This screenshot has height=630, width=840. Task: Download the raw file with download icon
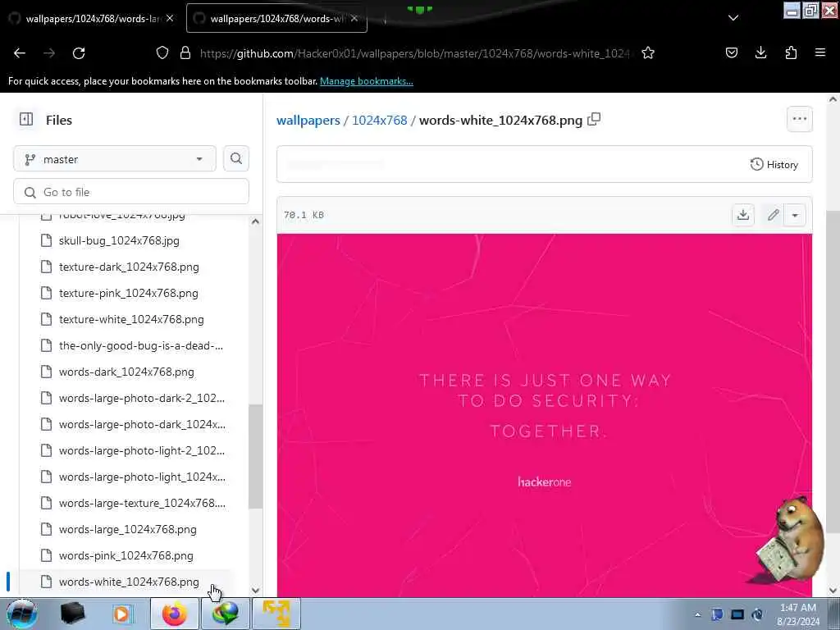[743, 215]
